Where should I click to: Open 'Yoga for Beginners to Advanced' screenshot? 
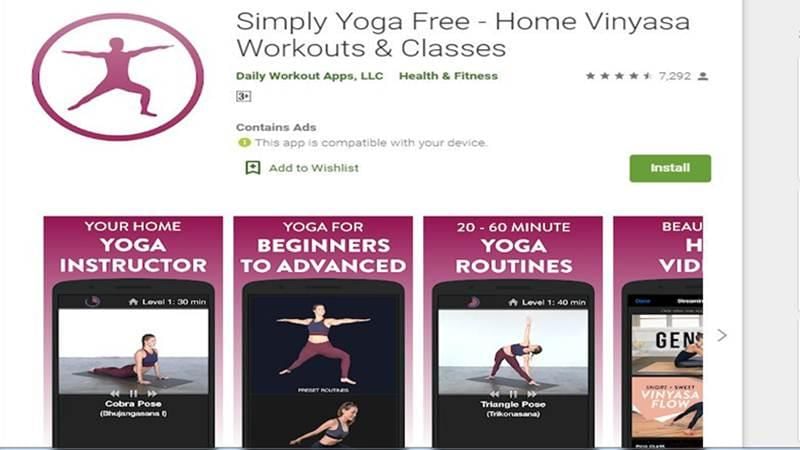[323, 332]
